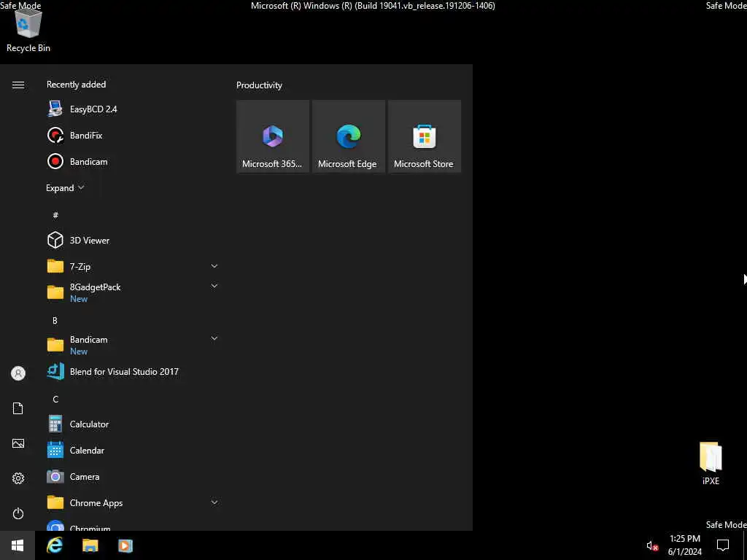The image size is (747, 560).
Task: Launch Camera app
Action: pyautogui.click(x=132, y=476)
